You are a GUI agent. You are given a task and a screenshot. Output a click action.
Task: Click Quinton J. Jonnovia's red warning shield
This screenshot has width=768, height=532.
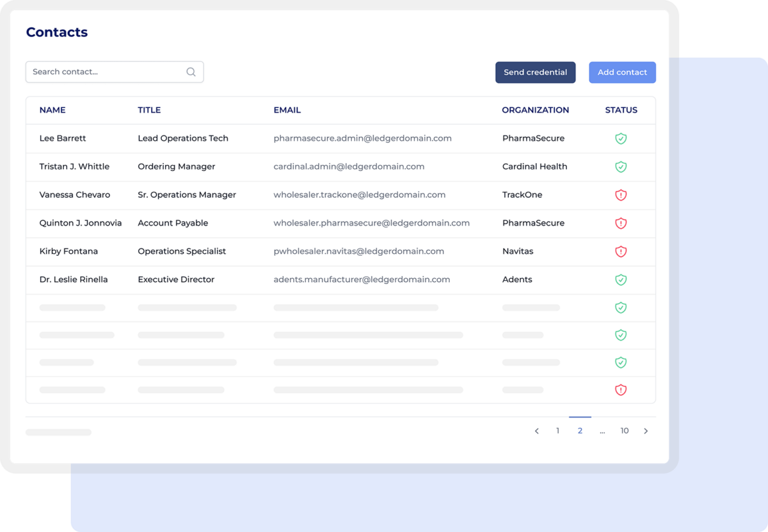[x=620, y=223]
